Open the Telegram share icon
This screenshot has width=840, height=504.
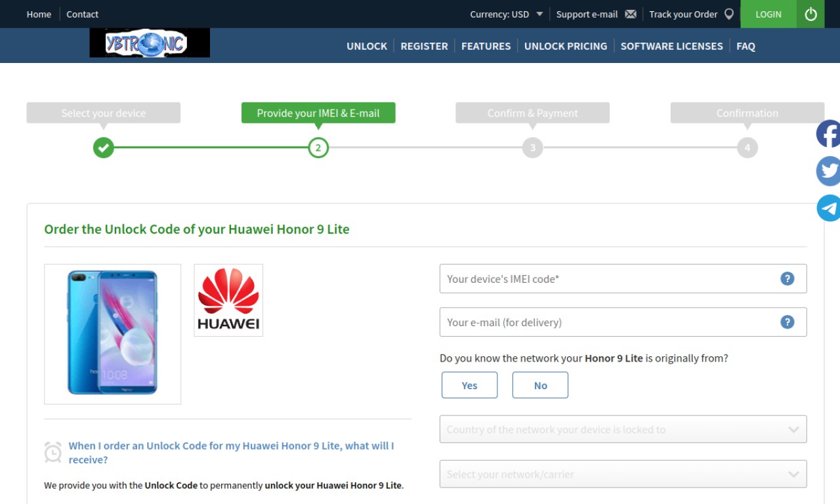[x=828, y=208]
